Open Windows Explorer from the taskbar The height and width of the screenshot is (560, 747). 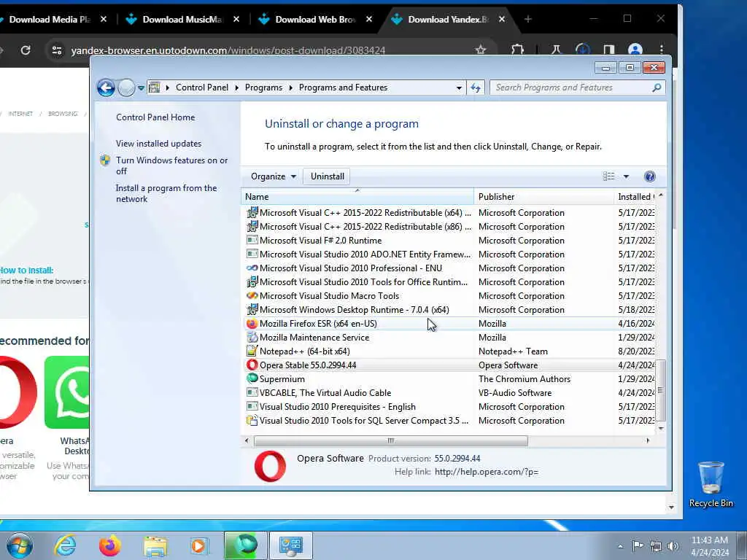click(x=155, y=546)
